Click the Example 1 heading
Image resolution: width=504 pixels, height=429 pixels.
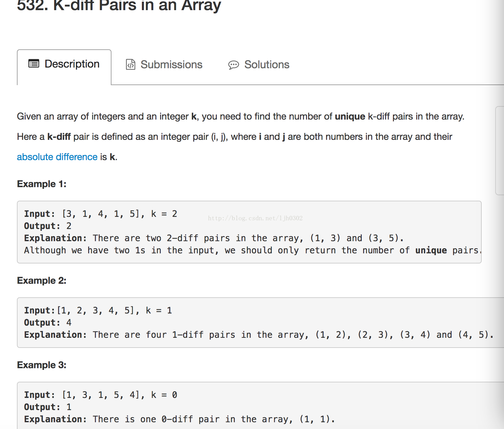pos(42,184)
